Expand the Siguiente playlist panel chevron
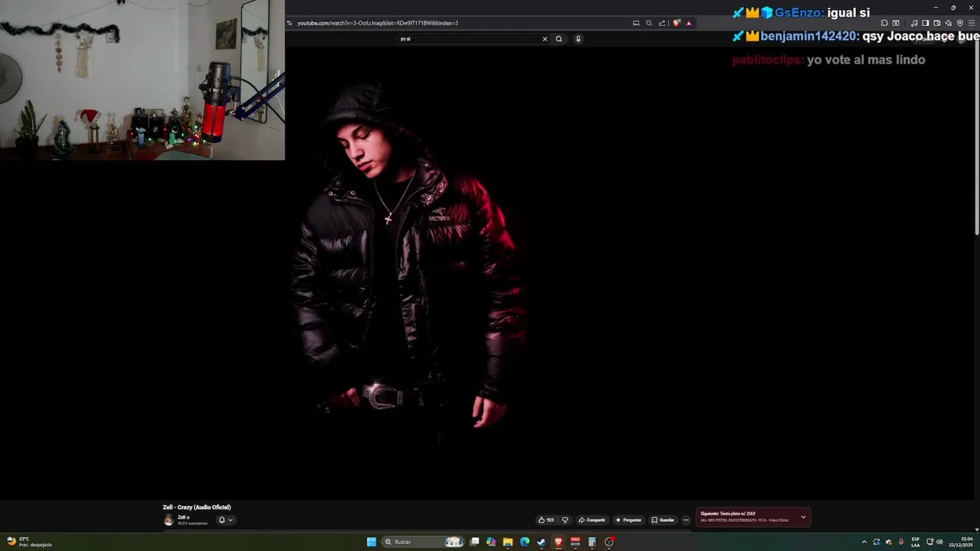 803,517
